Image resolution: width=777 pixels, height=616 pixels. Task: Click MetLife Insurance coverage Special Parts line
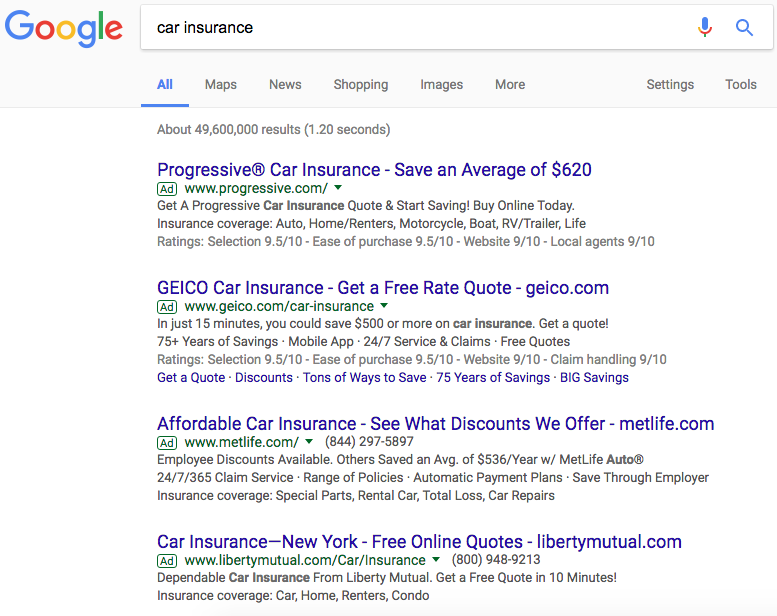[356, 495]
